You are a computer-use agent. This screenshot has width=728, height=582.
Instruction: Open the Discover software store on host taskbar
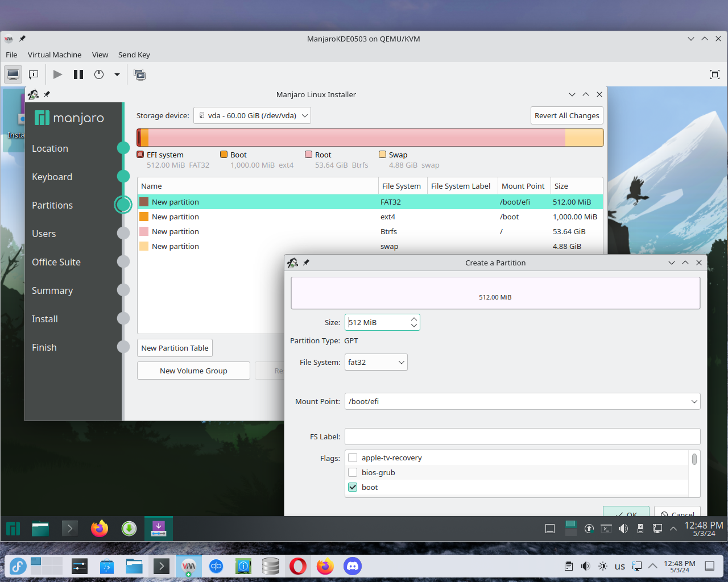106,566
